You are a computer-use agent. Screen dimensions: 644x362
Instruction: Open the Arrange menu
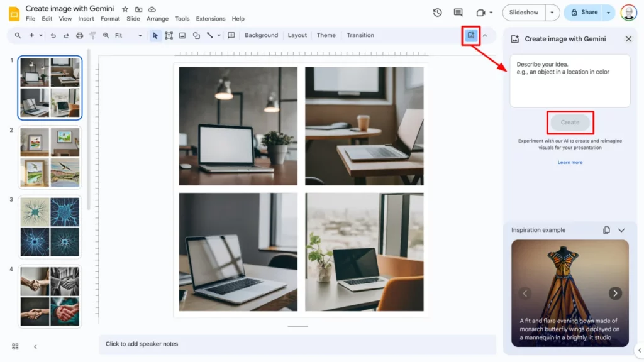157,19
